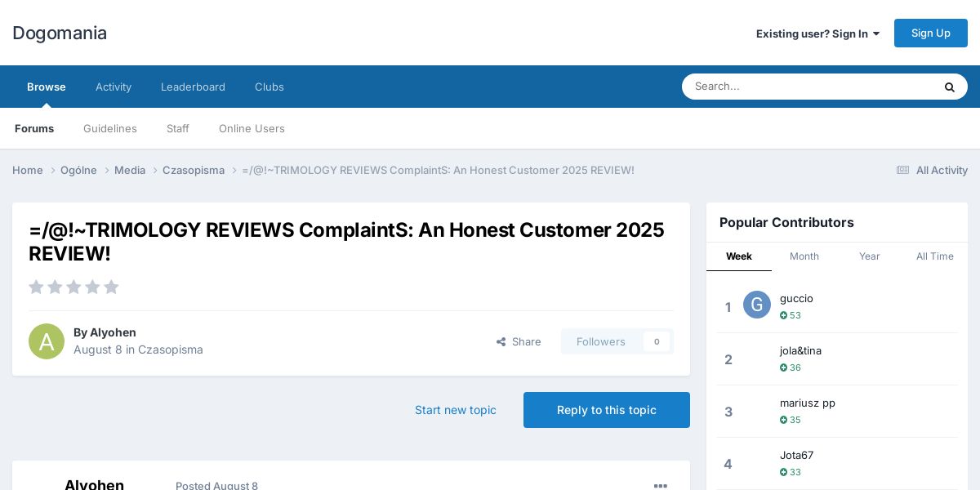Switch contributors to Month tab
Image resolution: width=980 pixels, height=490 pixels.
pos(804,256)
